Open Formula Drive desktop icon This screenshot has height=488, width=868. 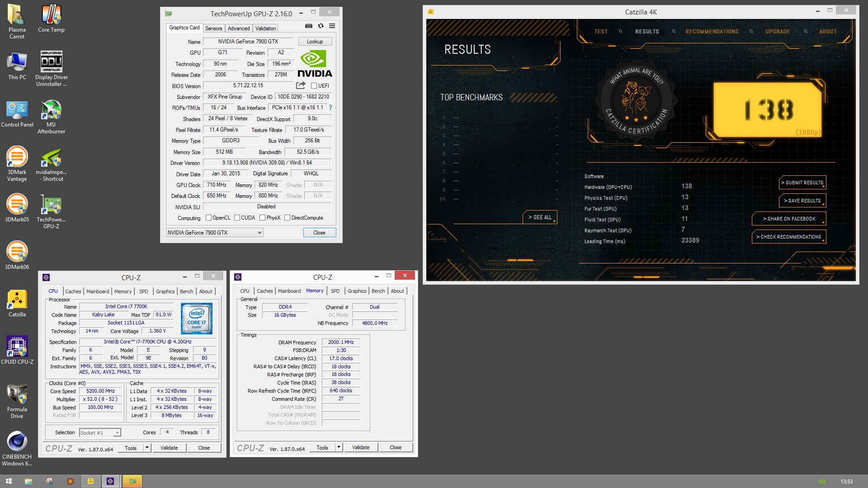17,401
